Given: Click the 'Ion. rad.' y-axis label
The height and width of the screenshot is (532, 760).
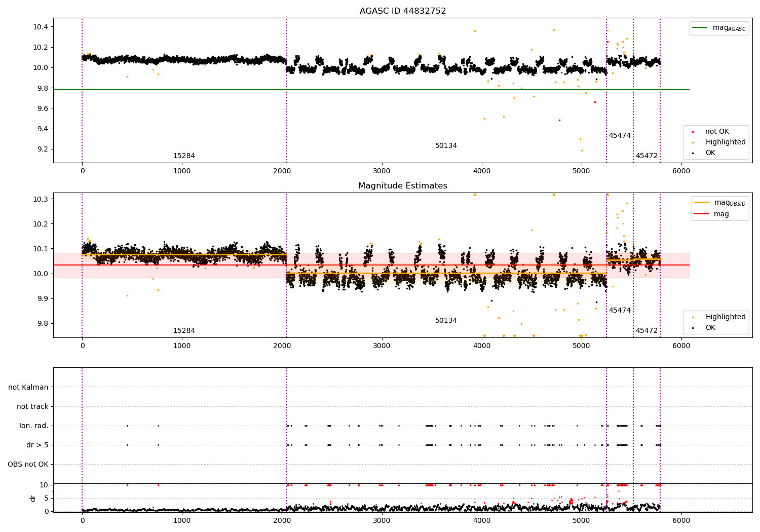Looking at the screenshot, I should [x=34, y=426].
